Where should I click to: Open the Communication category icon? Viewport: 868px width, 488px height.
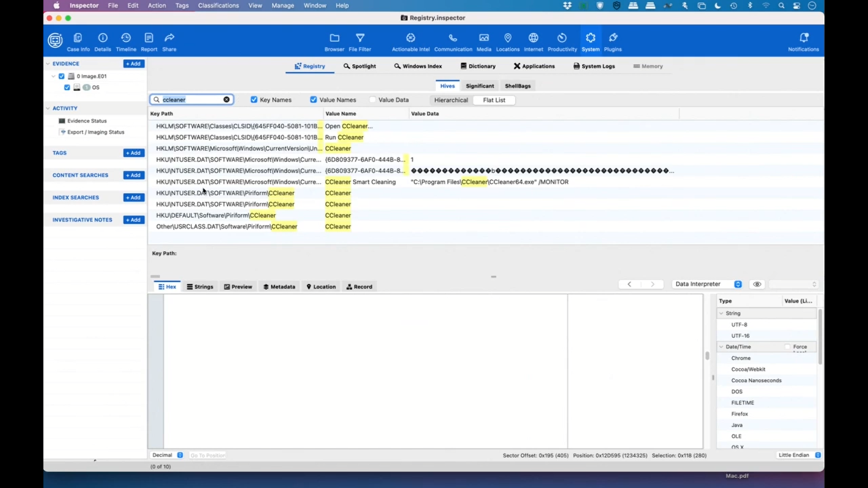point(453,42)
